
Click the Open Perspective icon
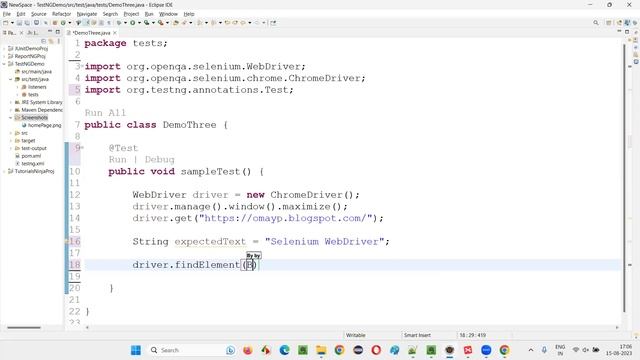point(609,23)
